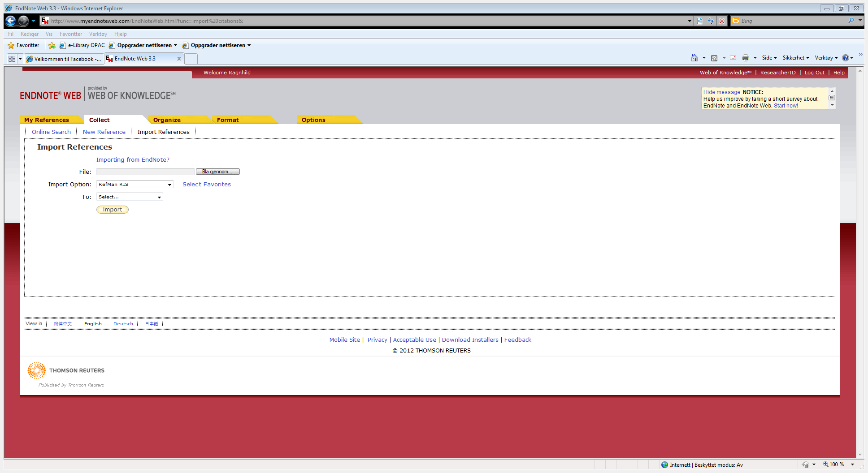Click the Importing from EndNote? link
Screen dimensions: 868x473
(x=133, y=160)
